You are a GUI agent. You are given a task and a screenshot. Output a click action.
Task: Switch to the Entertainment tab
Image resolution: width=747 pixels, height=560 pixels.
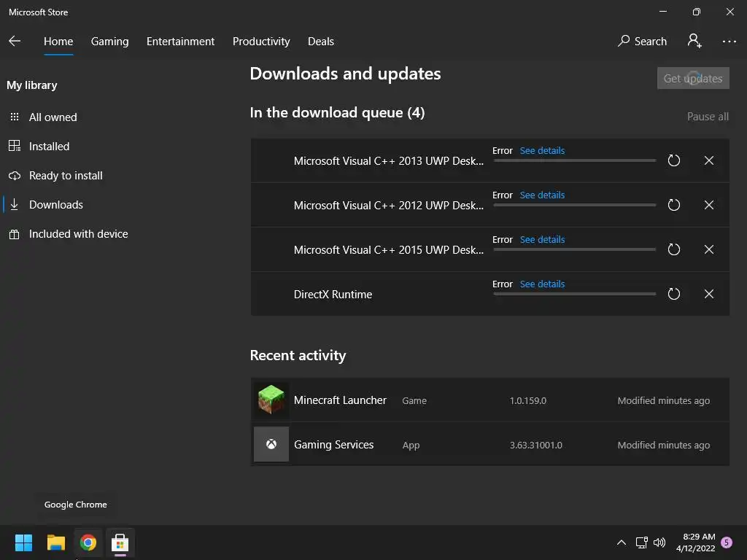pyautogui.click(x=181, y=42)
